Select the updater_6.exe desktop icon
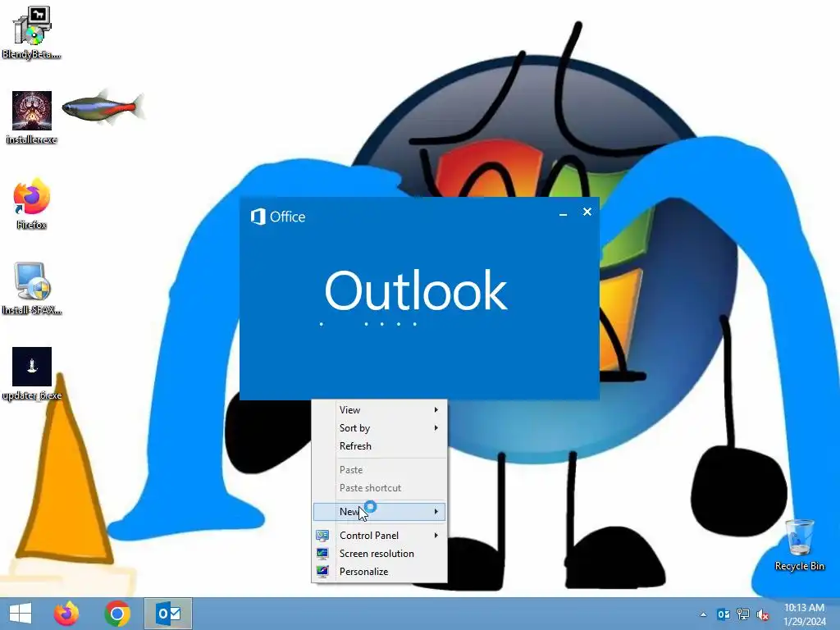 [x=32, y=374]
